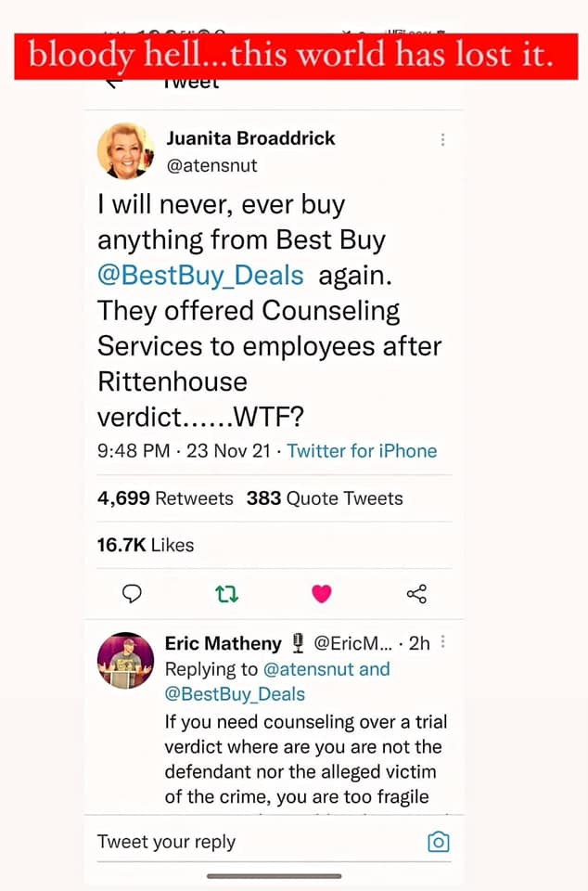The image size is (588, 891).
Task: View the 4,699 Retweets list
Action: coord(165,498)
